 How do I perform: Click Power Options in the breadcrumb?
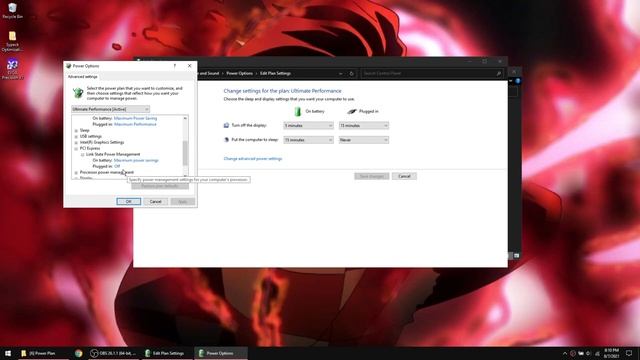coord(240,73)
